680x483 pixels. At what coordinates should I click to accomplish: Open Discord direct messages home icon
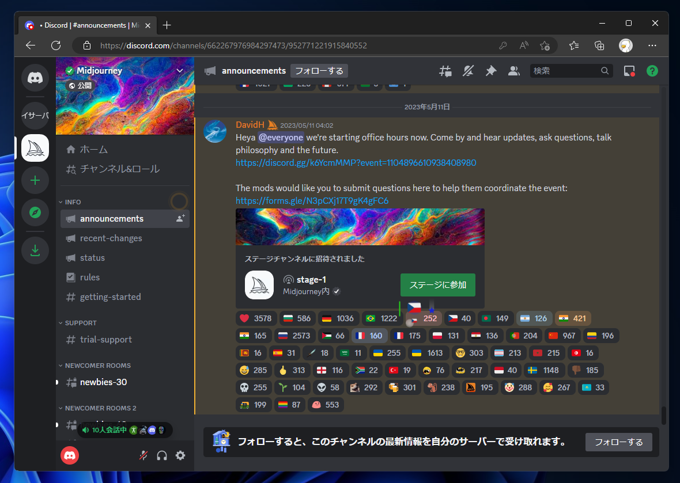click(35, 78)
